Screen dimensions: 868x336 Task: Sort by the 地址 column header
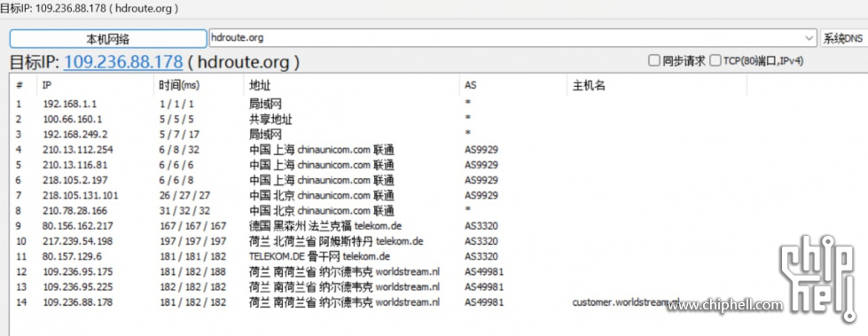point(351,86)
